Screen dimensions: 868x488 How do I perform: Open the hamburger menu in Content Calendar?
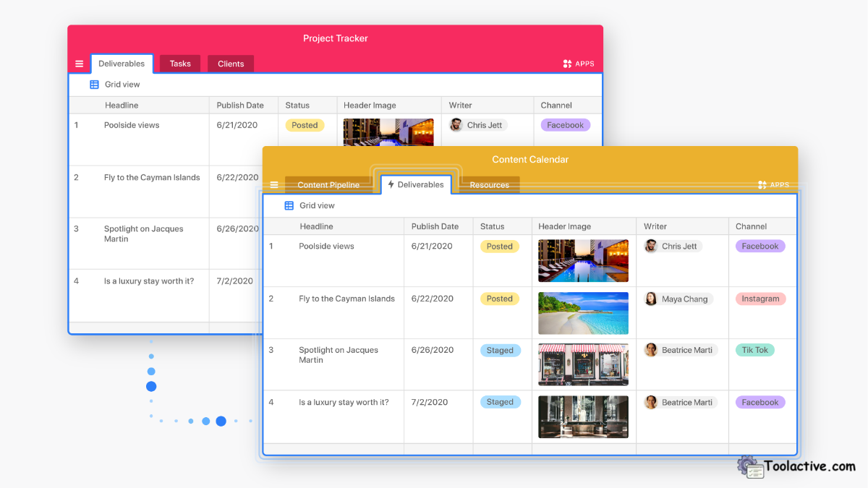[274, 184]
